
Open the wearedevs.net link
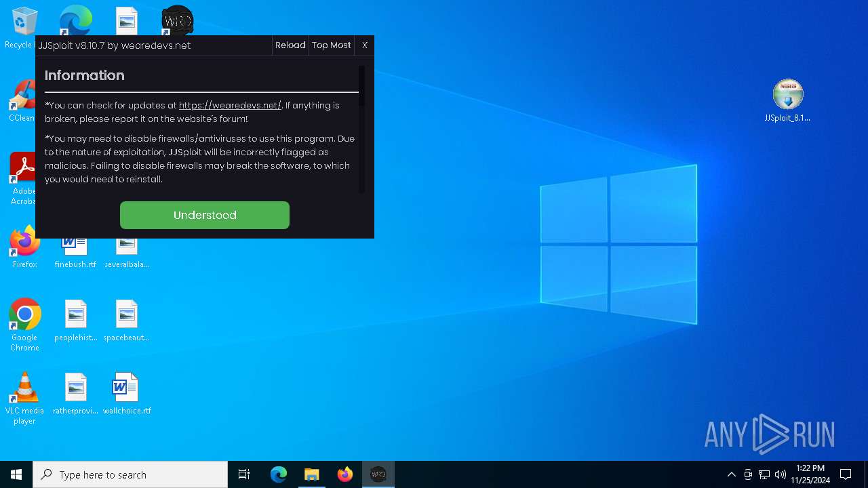(230, 105)
